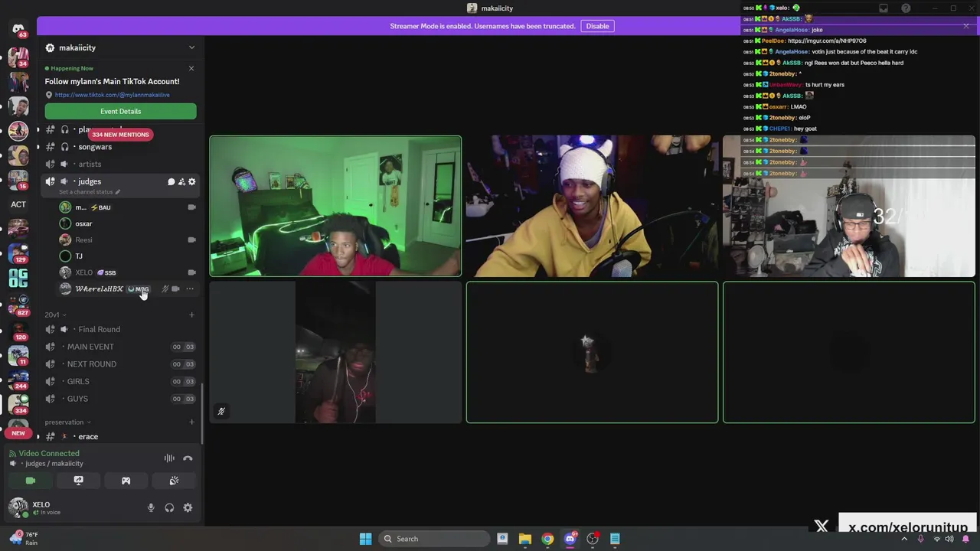Deafen audio with headphones icon
The image size is (980, 551).
coord(169,507)
